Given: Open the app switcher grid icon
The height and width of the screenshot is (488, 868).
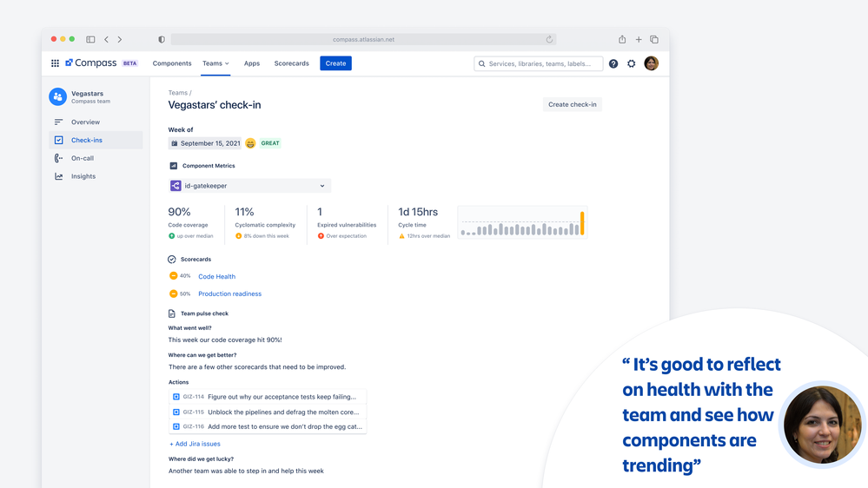Looking at the screenshot, I should coord(55,63).
